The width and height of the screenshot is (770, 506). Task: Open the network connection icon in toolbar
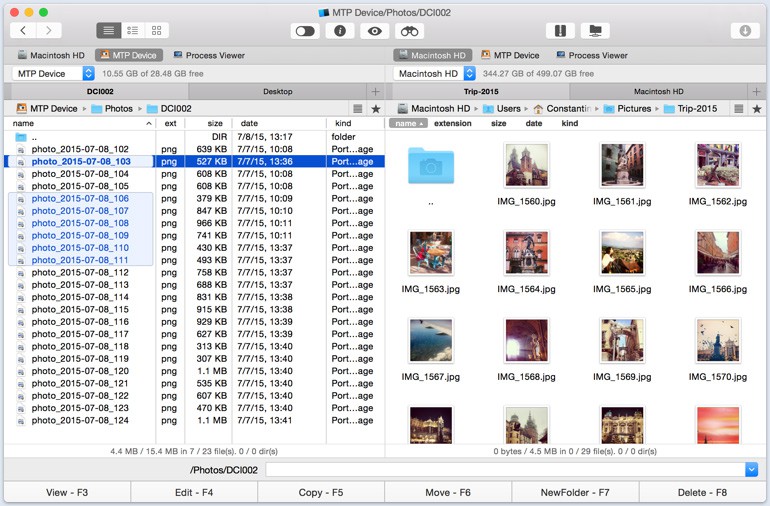[x=595, y=31]
